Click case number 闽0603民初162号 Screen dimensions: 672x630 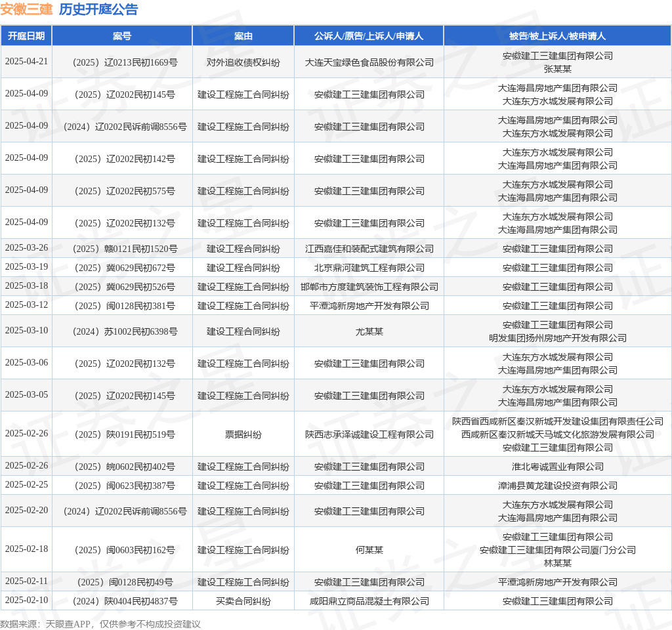[x=125, y=550]
